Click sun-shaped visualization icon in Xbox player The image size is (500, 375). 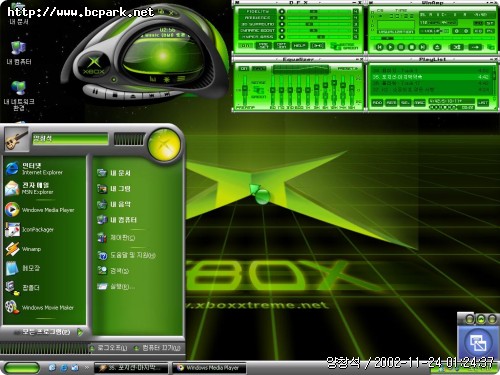(166, 80)
